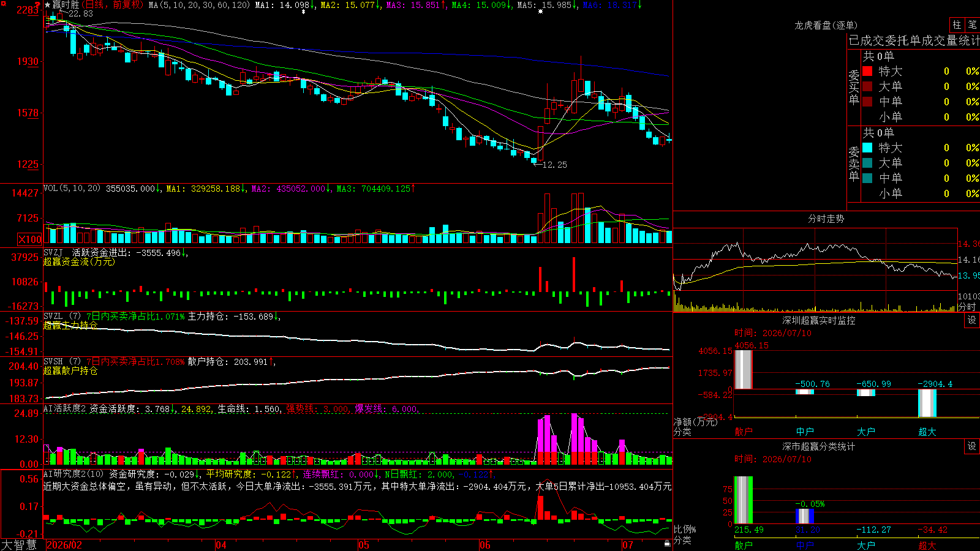980x551 pixels.
Task: Click the MA(5,10,20,30,60,120) indicator label
Action: 200,5
